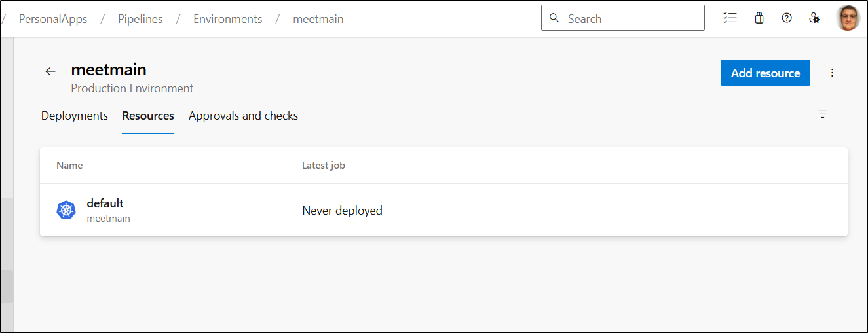Click the PersonalApps breadcrumb link

pos(53,19)
